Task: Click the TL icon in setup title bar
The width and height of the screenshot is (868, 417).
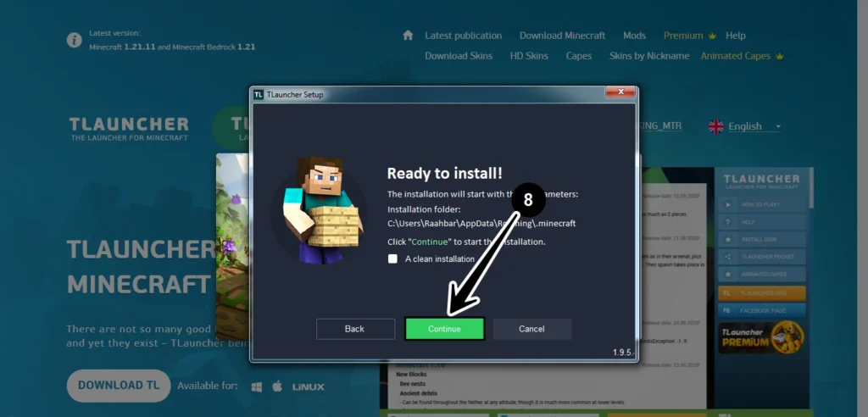Action: pos(258,95)
